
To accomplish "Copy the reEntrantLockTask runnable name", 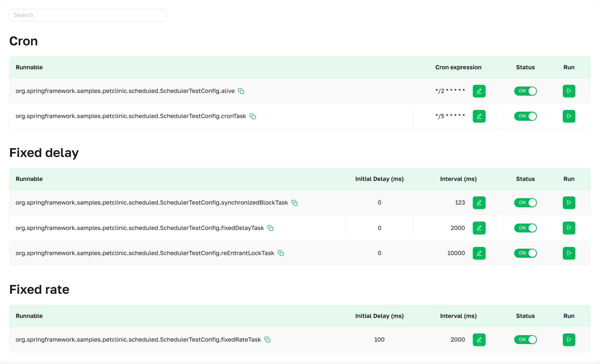I will (x=281, y=253).
